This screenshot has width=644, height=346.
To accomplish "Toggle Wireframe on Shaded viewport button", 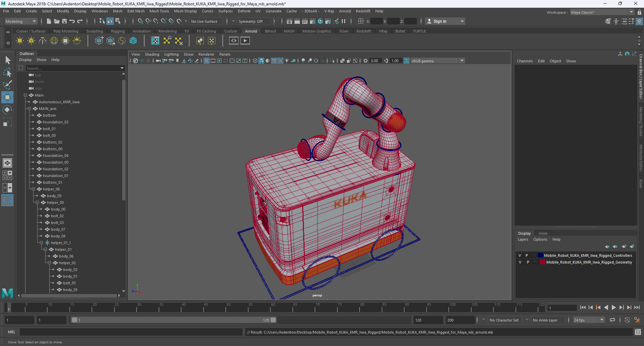I will click(274, 61).
